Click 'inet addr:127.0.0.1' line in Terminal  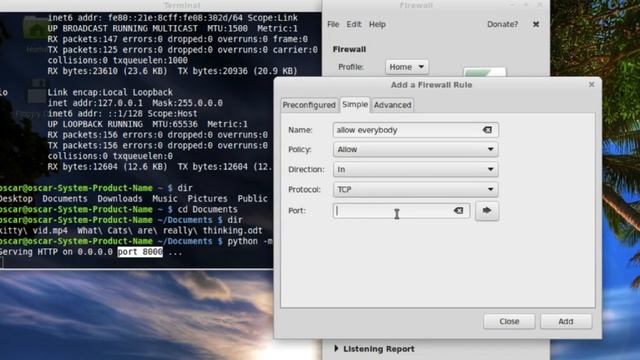click(x=135, y=103)
